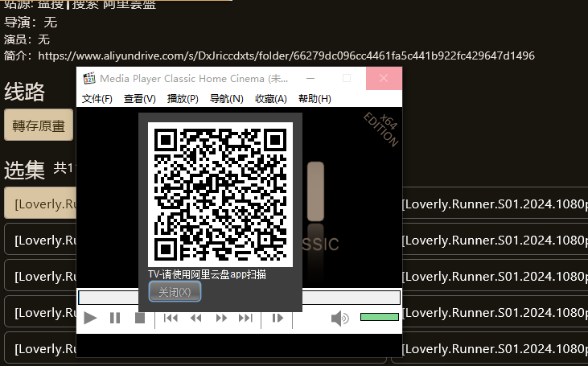Stop playback with the square button
This screenshot has height=366, width=588.
(x=139, y=318)
